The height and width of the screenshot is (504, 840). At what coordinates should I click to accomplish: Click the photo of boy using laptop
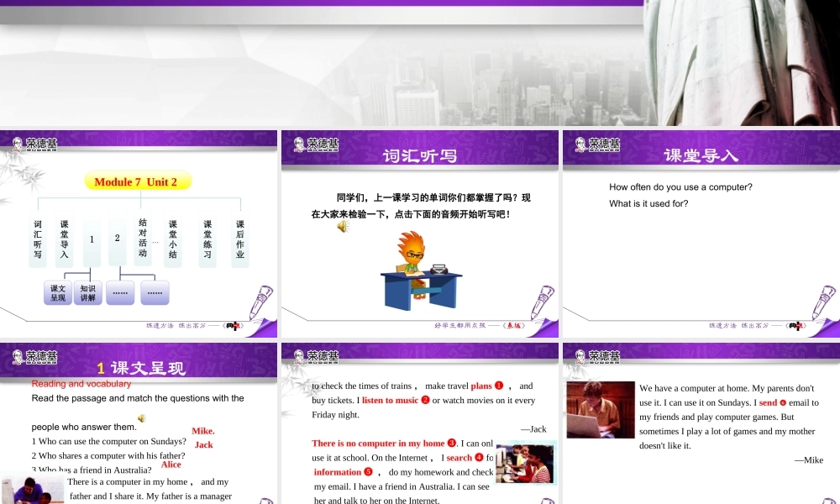[x=600, y=410]
